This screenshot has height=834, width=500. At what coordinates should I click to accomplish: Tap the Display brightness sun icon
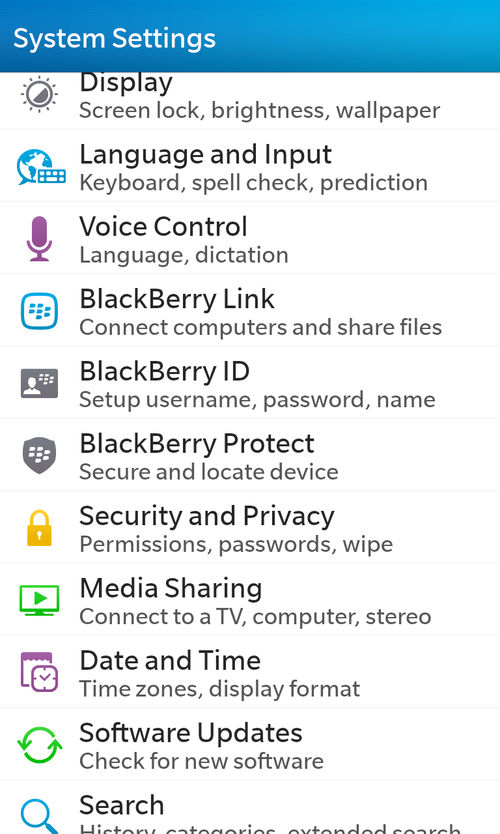[x=39, y=94]
